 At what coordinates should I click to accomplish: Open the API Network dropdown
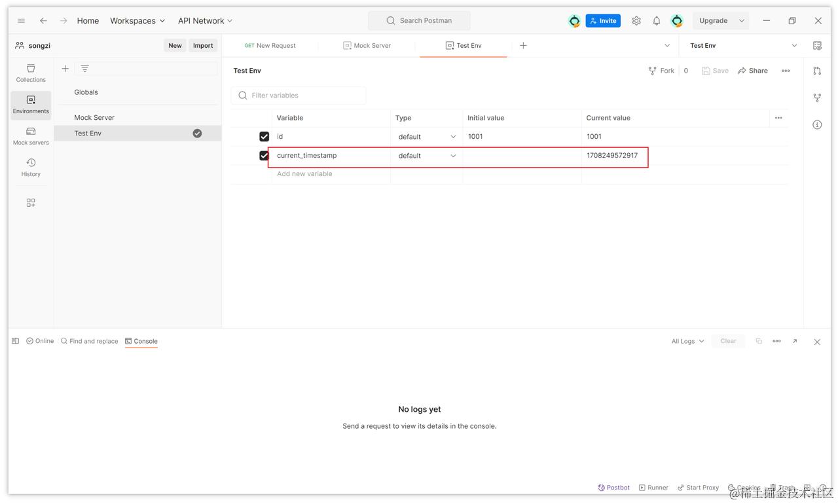coord(206,21)
